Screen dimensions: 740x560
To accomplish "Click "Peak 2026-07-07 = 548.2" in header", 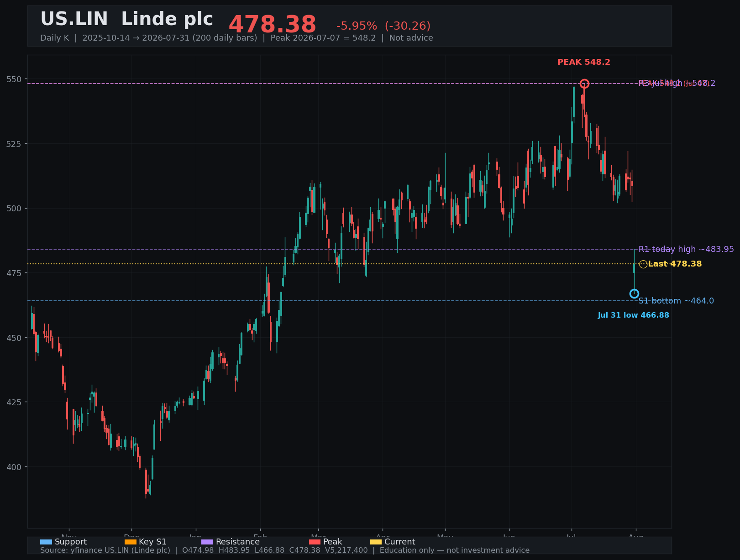I will pyautogui.click(x=323, y=38).
